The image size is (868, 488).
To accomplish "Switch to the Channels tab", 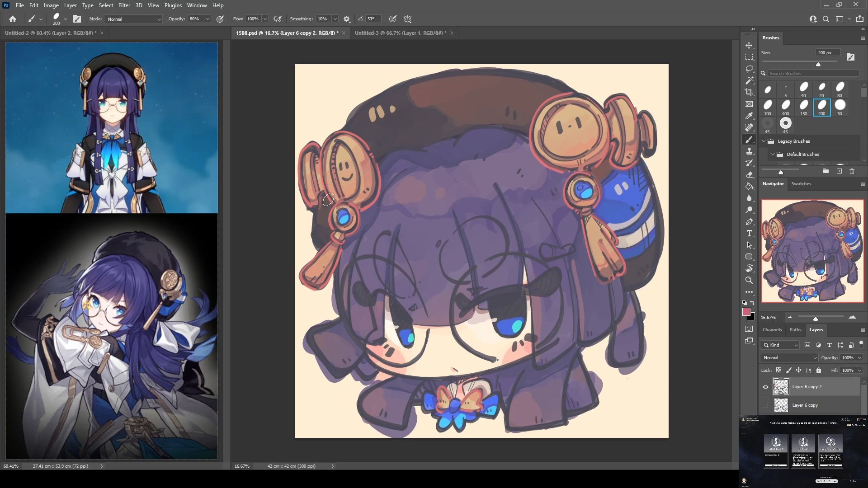I will 772,330.
